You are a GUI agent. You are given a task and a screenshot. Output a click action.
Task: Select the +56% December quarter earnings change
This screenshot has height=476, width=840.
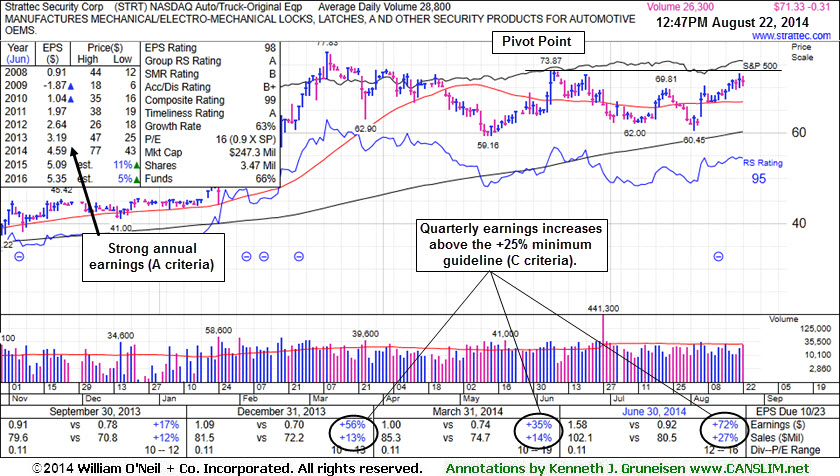[x=352, y=425]
